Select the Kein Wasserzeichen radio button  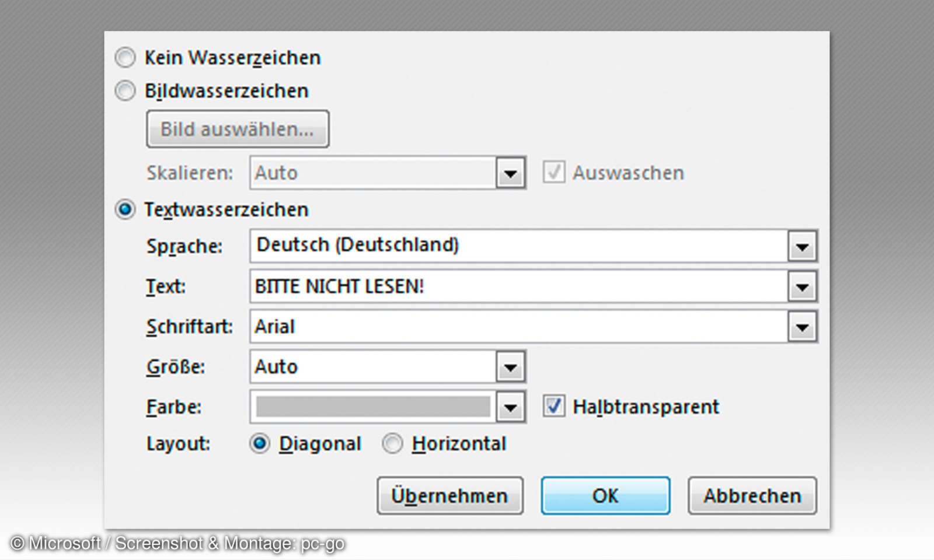click(124, 57)
